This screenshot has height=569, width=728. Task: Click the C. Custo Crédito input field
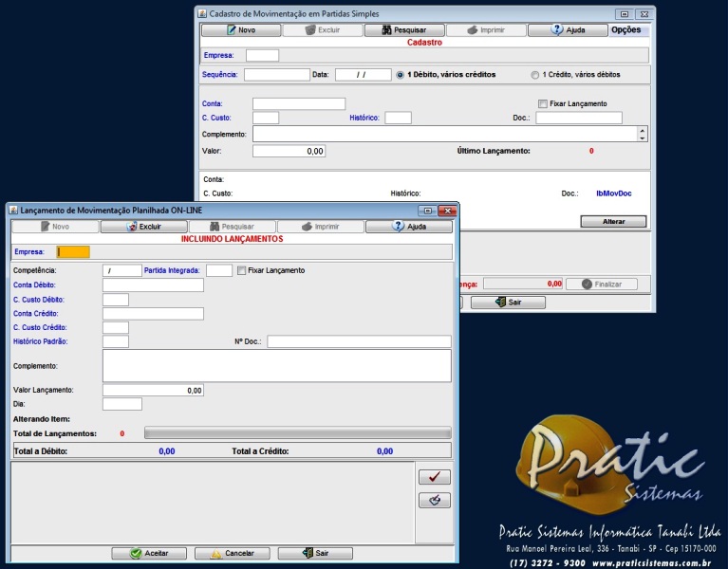click(116, 327)
